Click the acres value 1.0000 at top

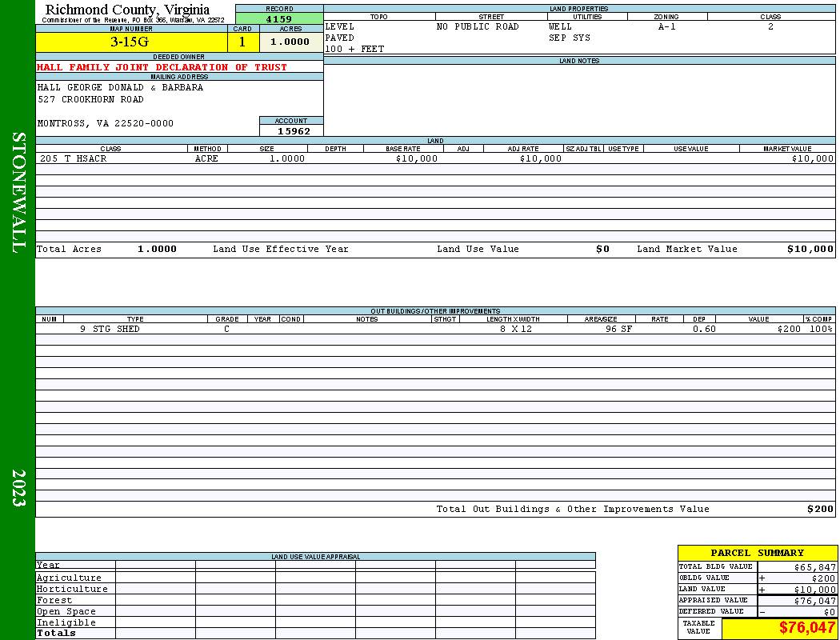(x=290, y=42)
